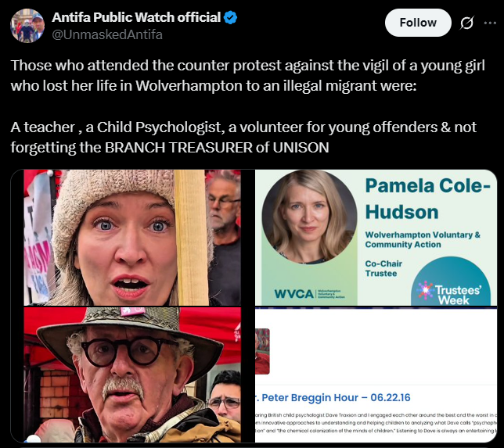
Task: Open the account's profile avatar
Action: (27, 26)
